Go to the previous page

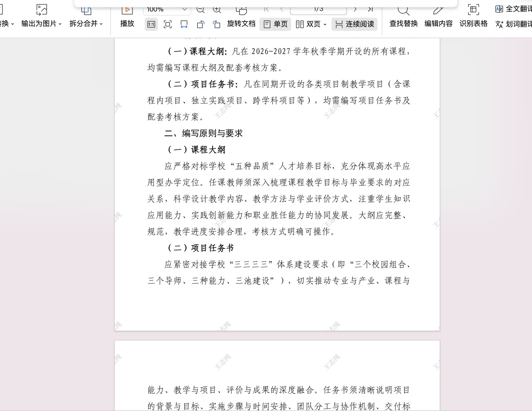click(x=282, y=9)
